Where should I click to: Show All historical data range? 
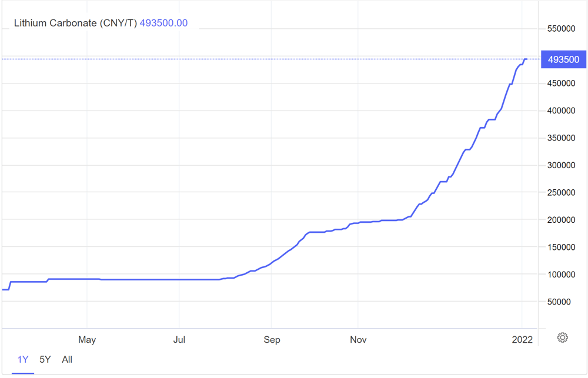coord(67,359)
